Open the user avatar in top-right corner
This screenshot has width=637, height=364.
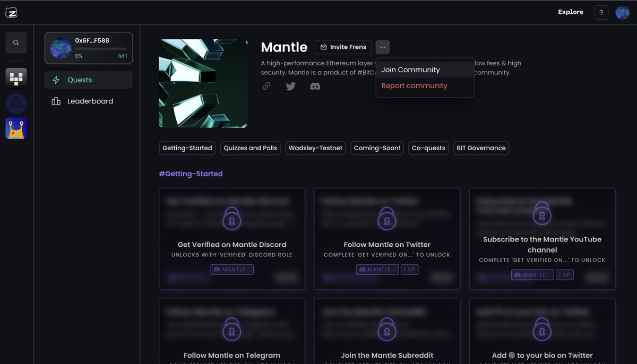coord(622,12)
